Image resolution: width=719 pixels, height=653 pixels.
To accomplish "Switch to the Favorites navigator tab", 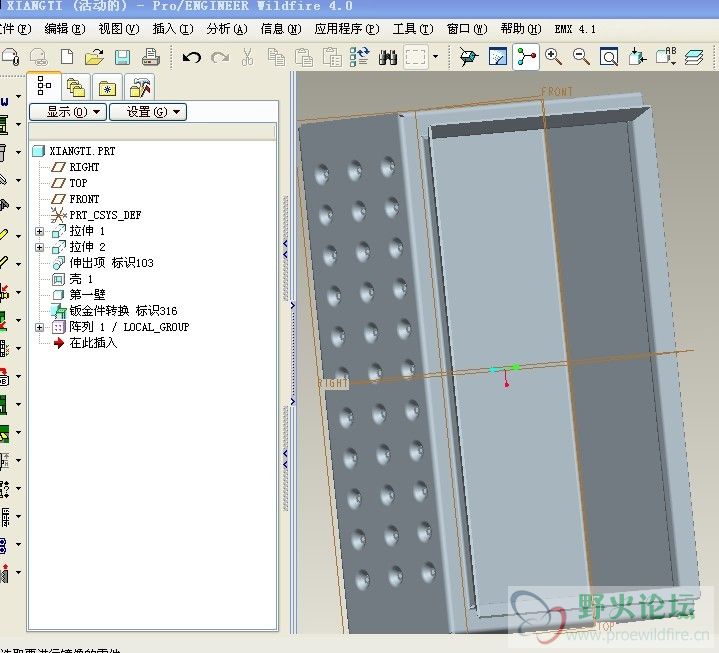I will click(107, 87).
